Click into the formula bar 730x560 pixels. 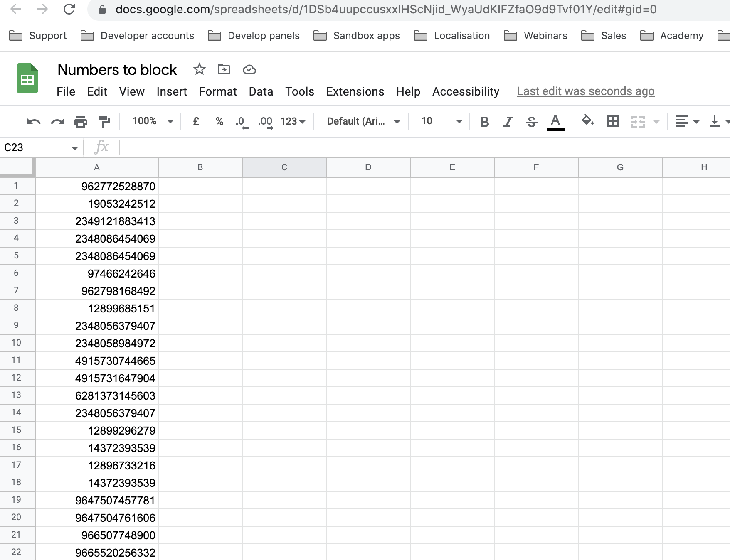[x=424, y=147]
